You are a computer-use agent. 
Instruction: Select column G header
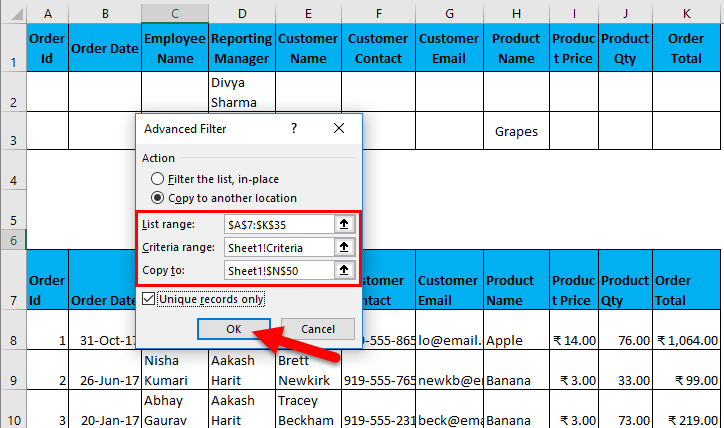pyautogui.click(x=449, y=14)
